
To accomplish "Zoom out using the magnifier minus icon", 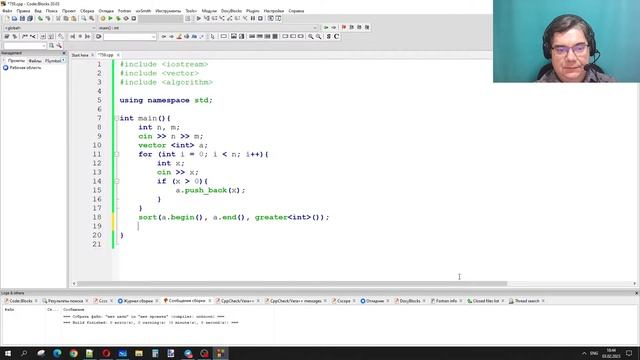I will click(318, 36).
